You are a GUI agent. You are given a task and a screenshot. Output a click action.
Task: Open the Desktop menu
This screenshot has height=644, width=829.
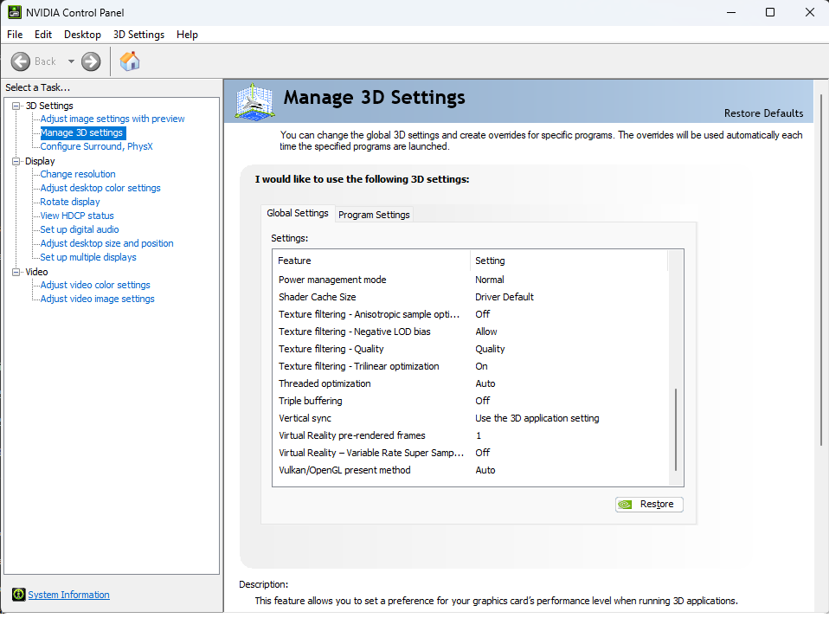pos(82,35)
